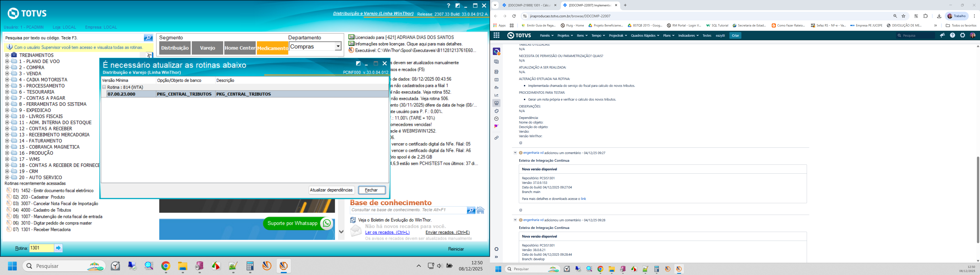Select the Distribuição segment toggle

tap(175, 48)
